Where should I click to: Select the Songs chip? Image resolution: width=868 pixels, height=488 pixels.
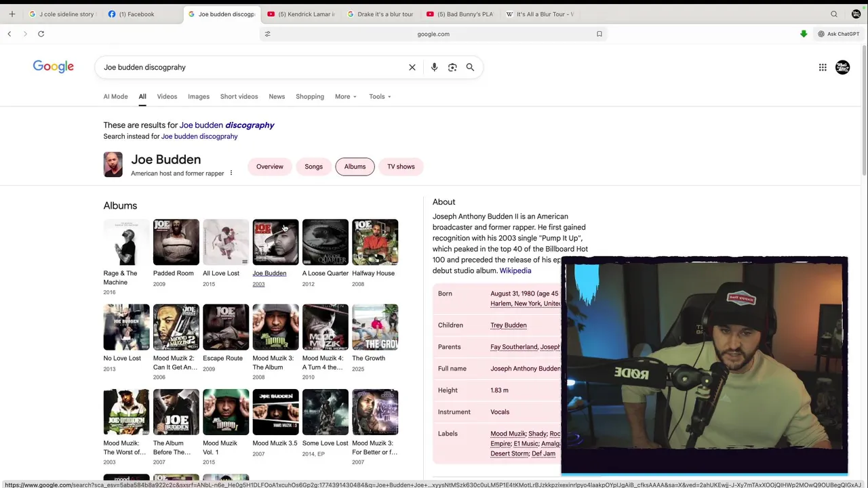tap(313, 167)
